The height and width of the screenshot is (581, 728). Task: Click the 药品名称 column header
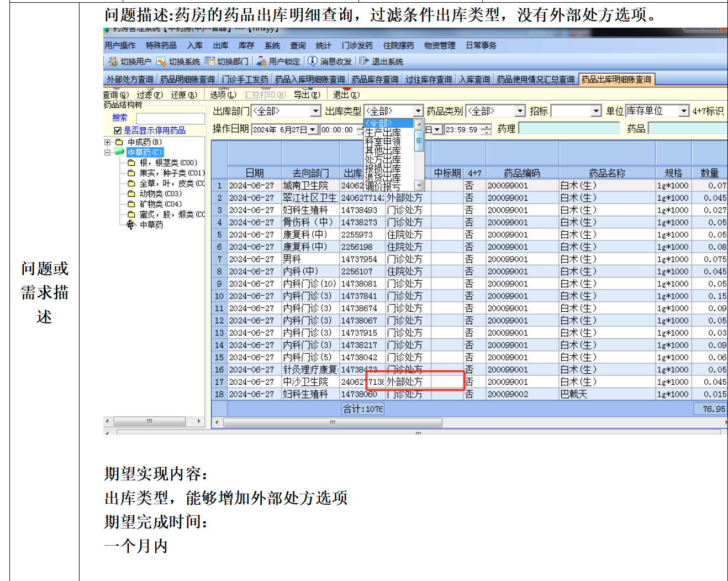pos(608,173)
